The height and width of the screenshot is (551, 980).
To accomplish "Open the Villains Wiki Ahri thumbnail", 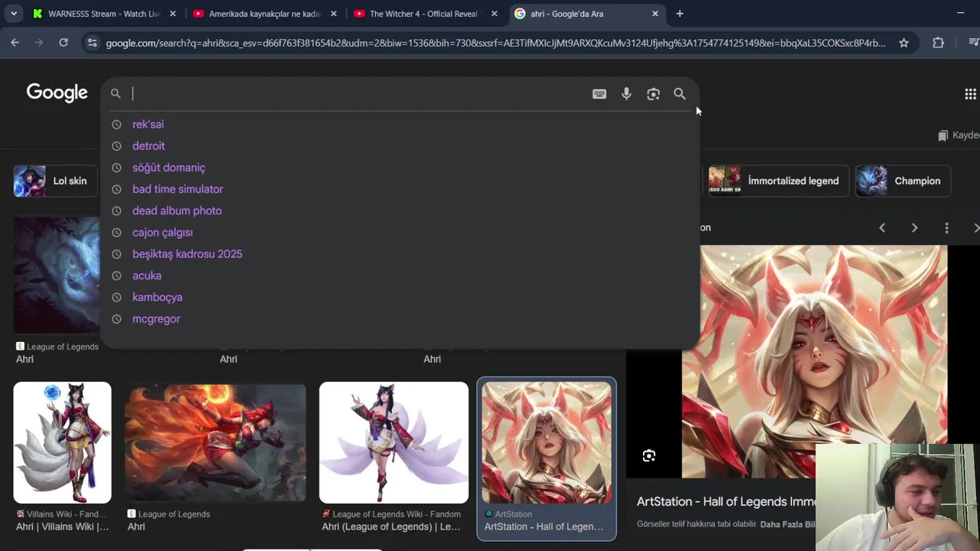I will pos(62,442).
